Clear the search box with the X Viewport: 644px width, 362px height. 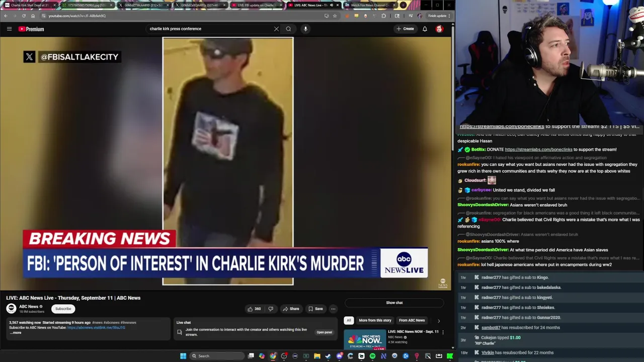[276, 29]
